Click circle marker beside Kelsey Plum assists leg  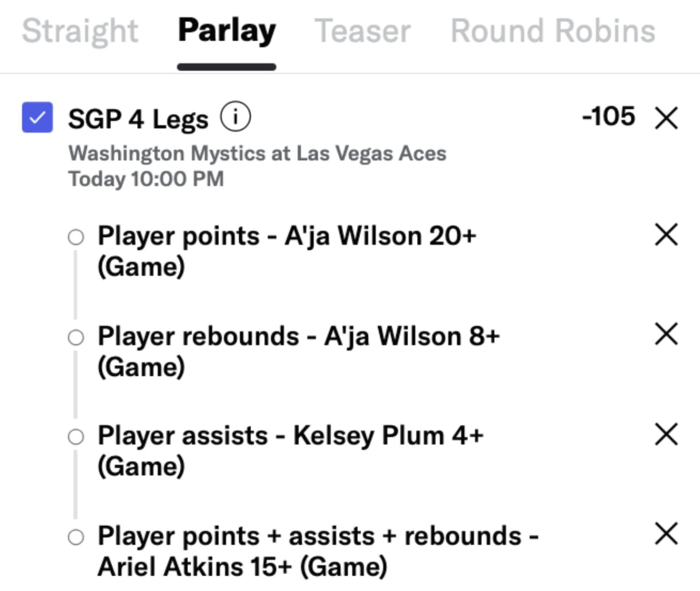[x=76, y=437]
